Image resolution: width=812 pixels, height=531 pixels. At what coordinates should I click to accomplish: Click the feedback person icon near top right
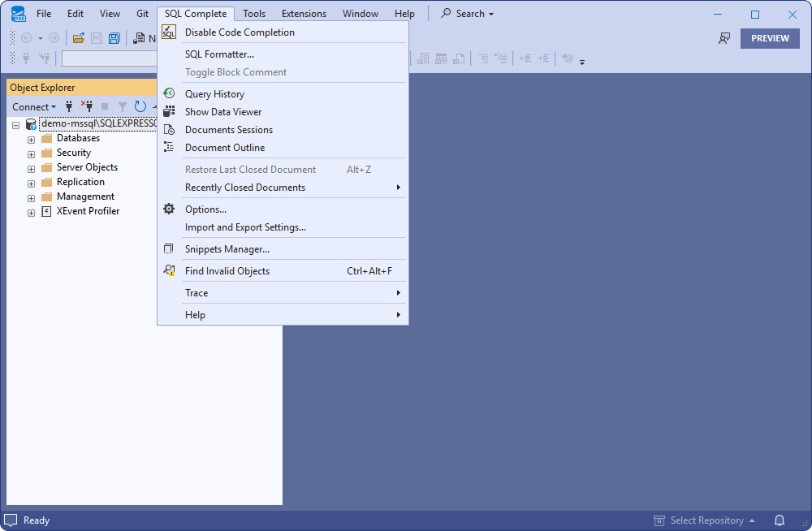click(x=724, y=37)
